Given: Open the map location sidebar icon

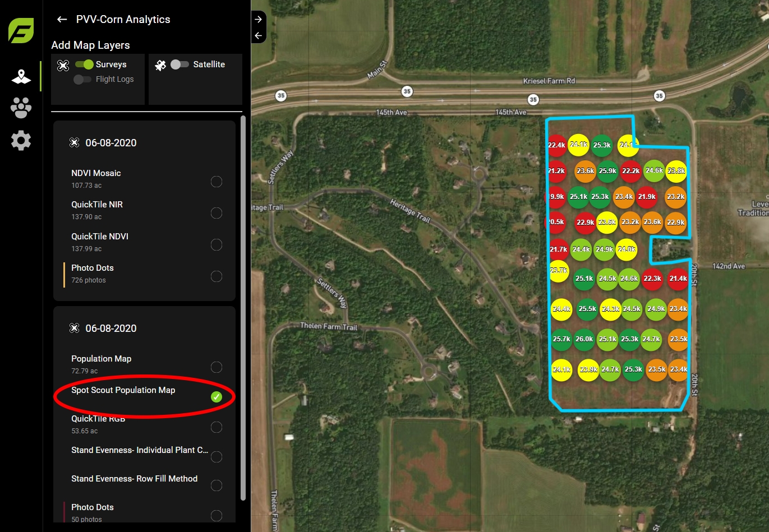Looking at the screenshot, I should (x=21, y=76).
